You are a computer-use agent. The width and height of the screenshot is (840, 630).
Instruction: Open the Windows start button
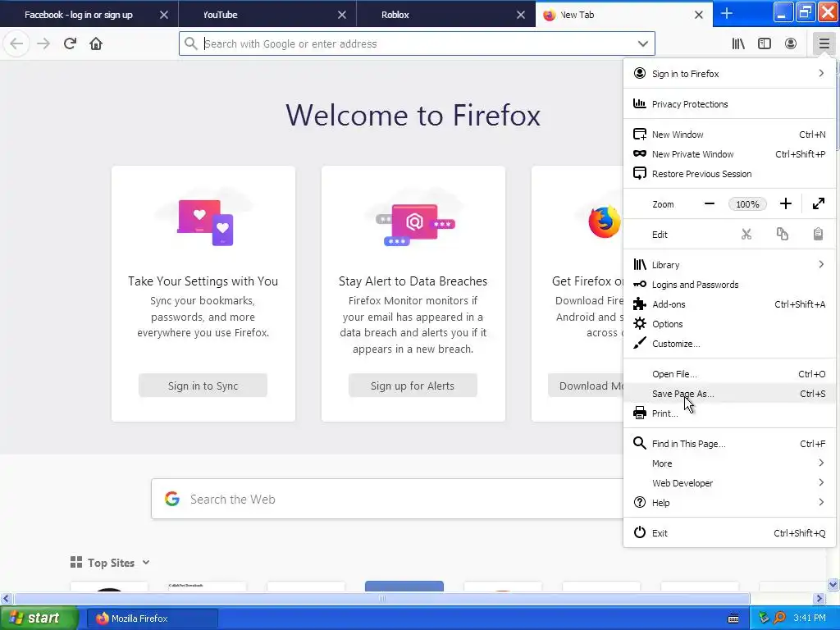[39, 619]
